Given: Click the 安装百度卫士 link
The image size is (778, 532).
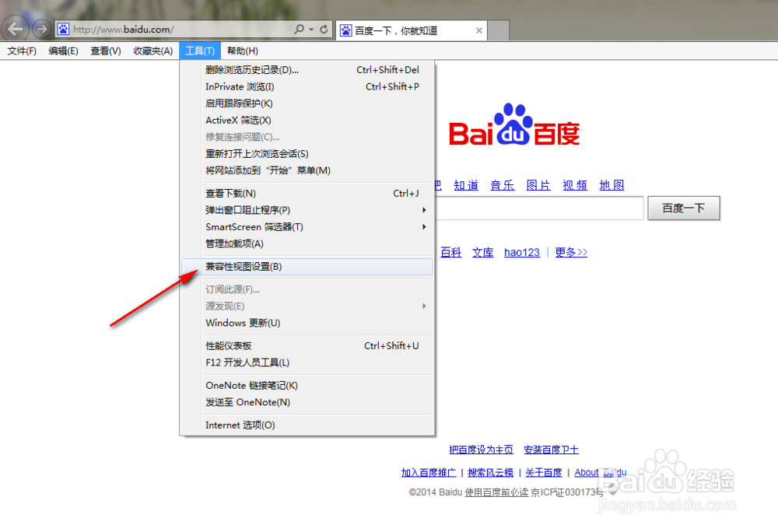Looking at the screenshot, I should click(x=552, y=450).
